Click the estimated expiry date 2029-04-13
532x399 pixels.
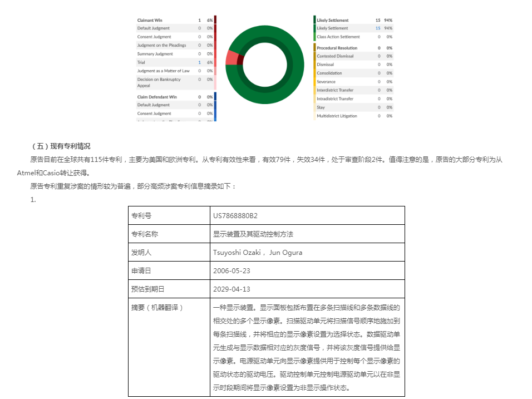pyautogui.click(x=230, y=289)
